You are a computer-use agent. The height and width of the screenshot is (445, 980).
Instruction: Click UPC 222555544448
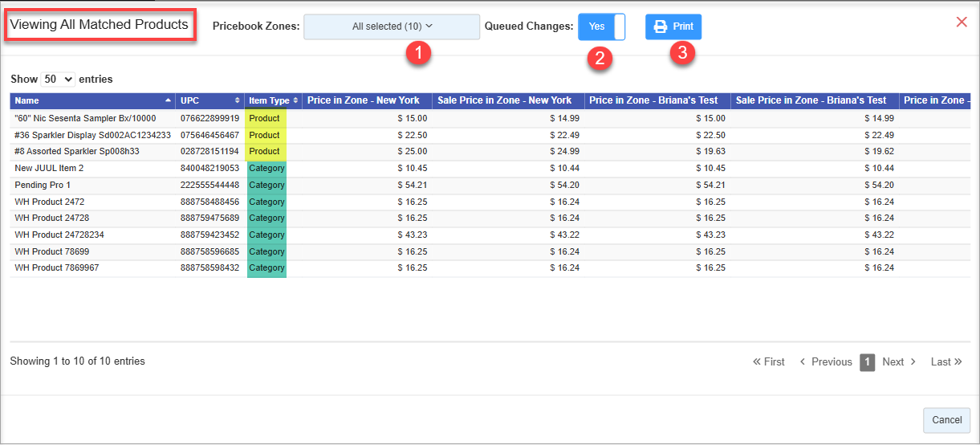209,185
